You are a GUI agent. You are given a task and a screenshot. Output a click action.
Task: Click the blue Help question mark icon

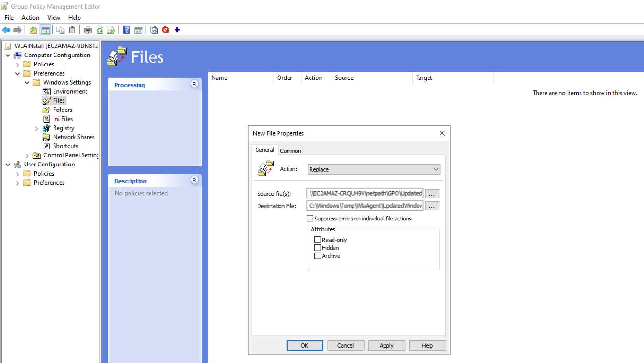[127, 30]
